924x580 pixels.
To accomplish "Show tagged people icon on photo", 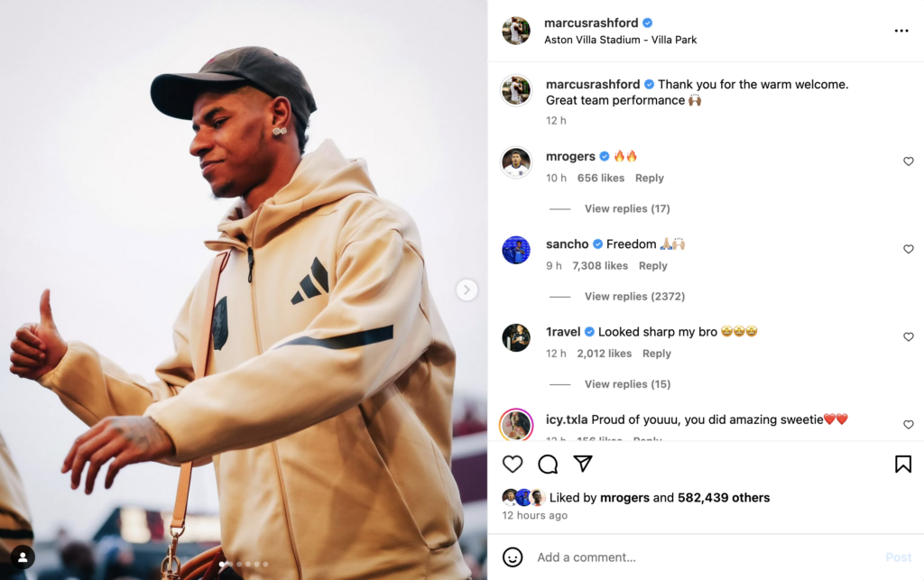I will pyautogui.click(x=23, y=557).
